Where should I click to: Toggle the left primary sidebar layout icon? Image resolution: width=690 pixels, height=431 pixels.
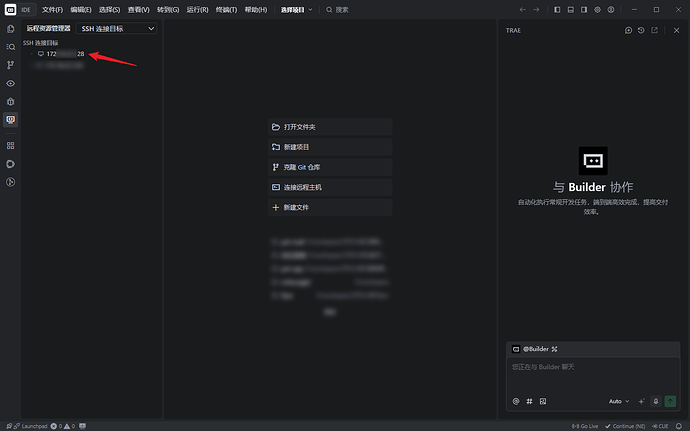(557, 9)
